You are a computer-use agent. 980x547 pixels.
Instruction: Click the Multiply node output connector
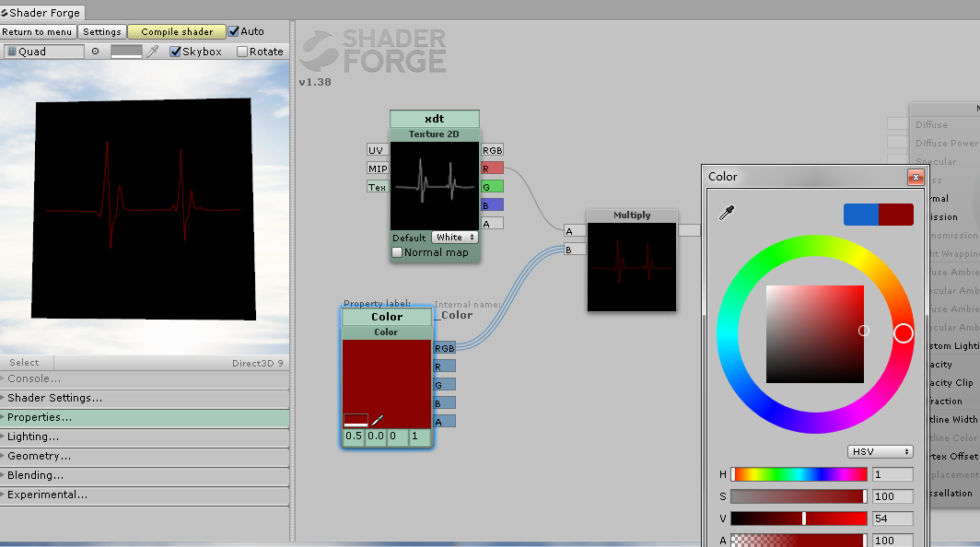point(689,230)
